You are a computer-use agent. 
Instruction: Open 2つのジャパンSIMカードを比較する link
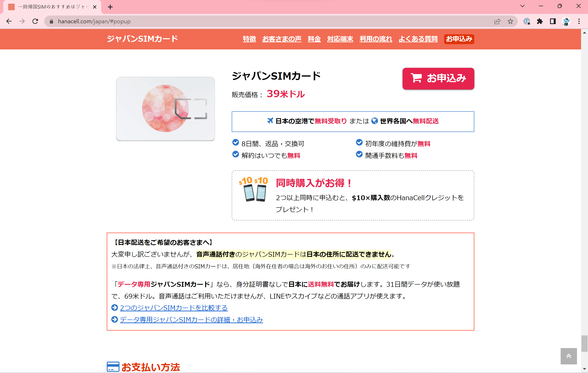(174, 308)
